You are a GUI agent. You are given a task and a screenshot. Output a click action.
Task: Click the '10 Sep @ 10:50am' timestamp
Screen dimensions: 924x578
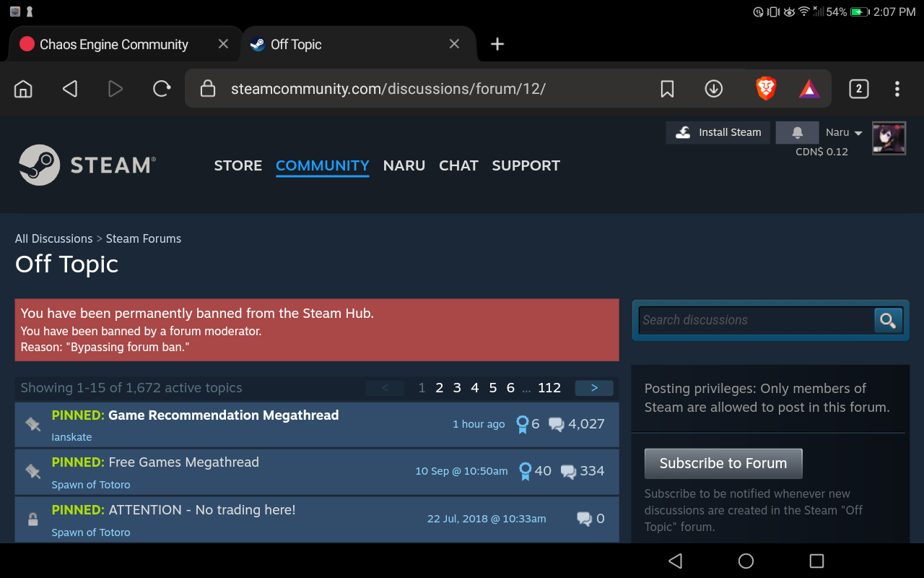pyautogui.click(x=461, y=471)
